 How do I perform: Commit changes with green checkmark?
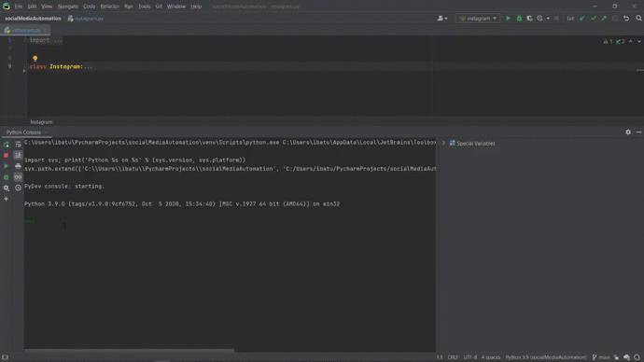coord(593,18)
